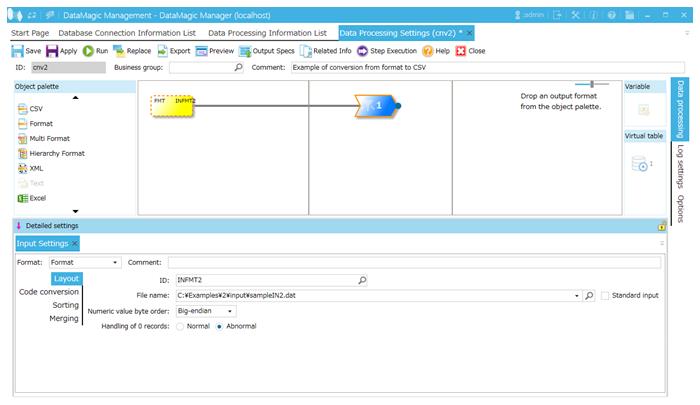
Task: Select Normal for handling of 0 records
Action: click(180, 326)
